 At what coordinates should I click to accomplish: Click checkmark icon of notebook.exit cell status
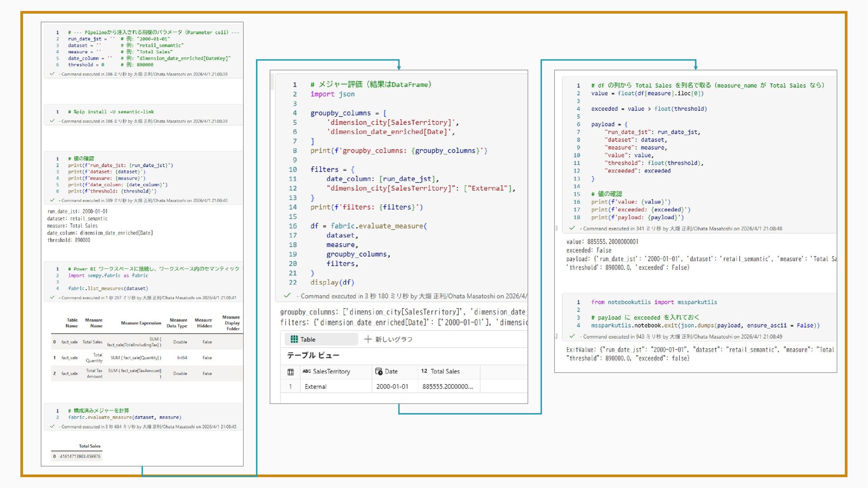(x=572, y=336)
